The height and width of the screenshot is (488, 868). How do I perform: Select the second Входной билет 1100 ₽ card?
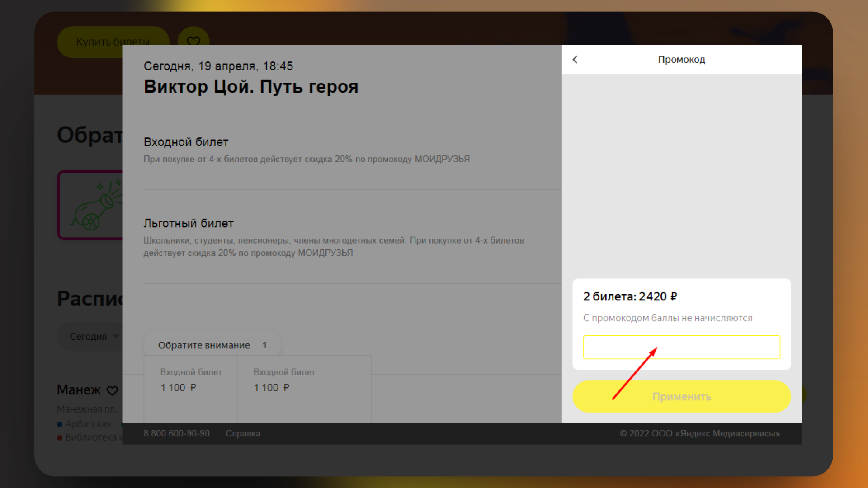(x=304, y=389)
